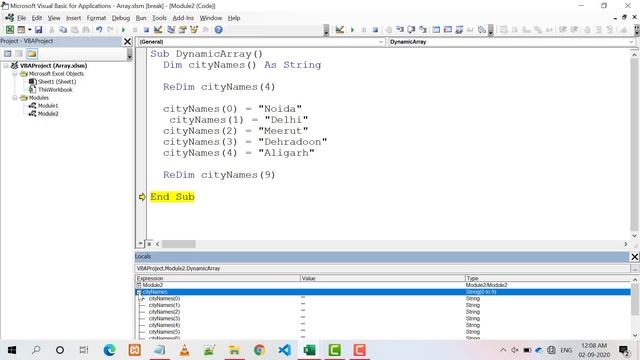640x360 pixels.
Task: Click the End Sub highlighted code line
Action: [x=172, y=197]
